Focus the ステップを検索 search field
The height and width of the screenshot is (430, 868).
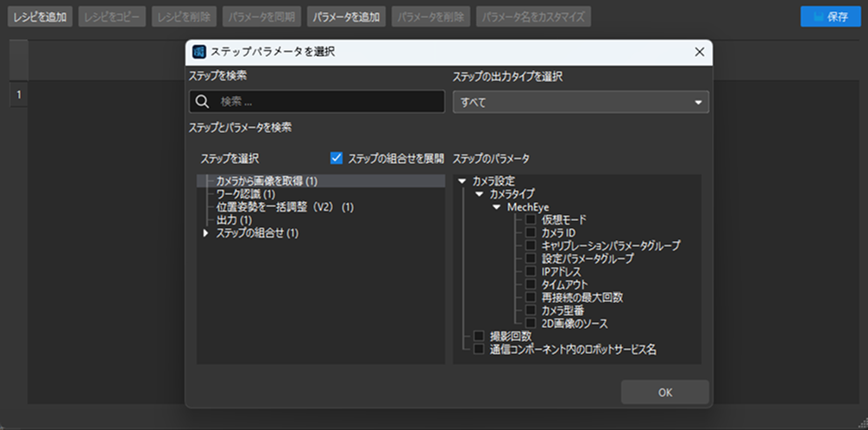pos(317,101)
